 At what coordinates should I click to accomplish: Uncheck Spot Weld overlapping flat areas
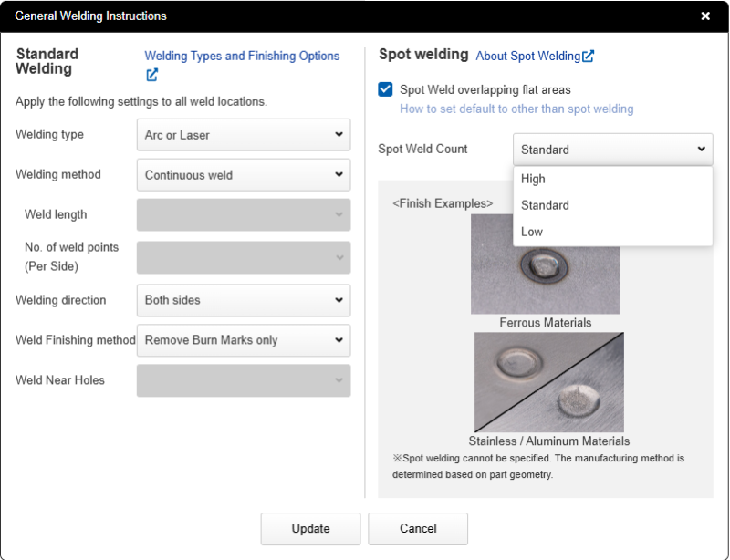point(386,89)
